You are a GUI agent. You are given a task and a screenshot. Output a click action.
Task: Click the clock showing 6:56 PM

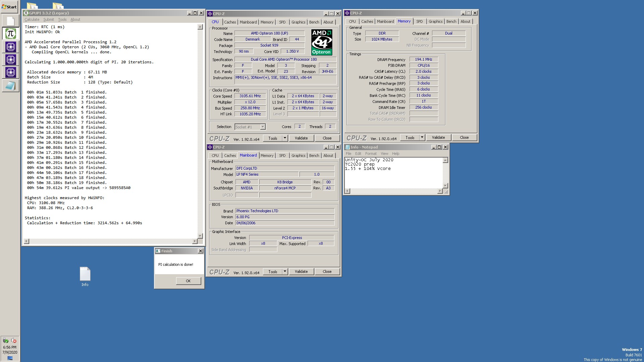point(10,347)
